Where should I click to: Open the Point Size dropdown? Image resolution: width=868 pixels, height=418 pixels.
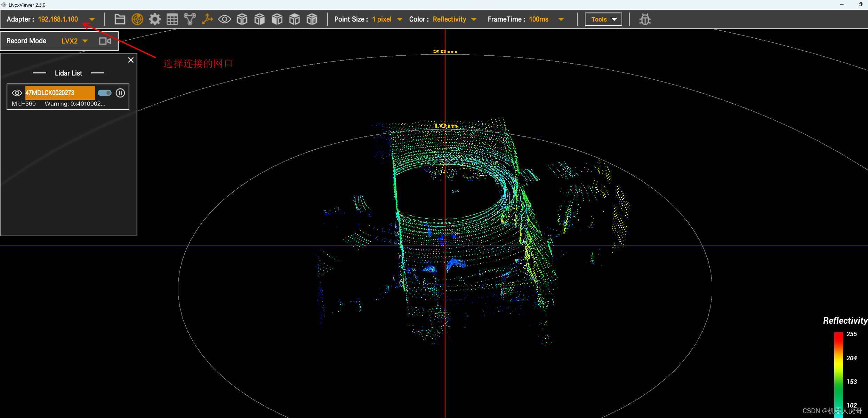400,19
